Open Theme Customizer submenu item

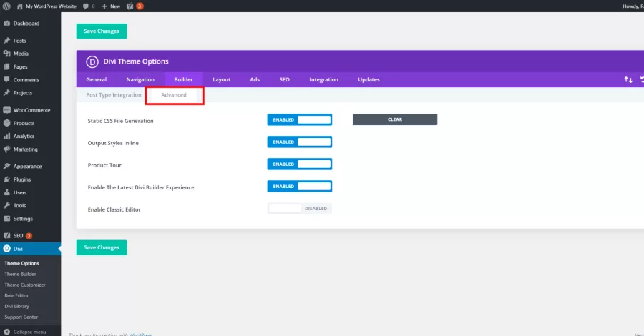24,285
